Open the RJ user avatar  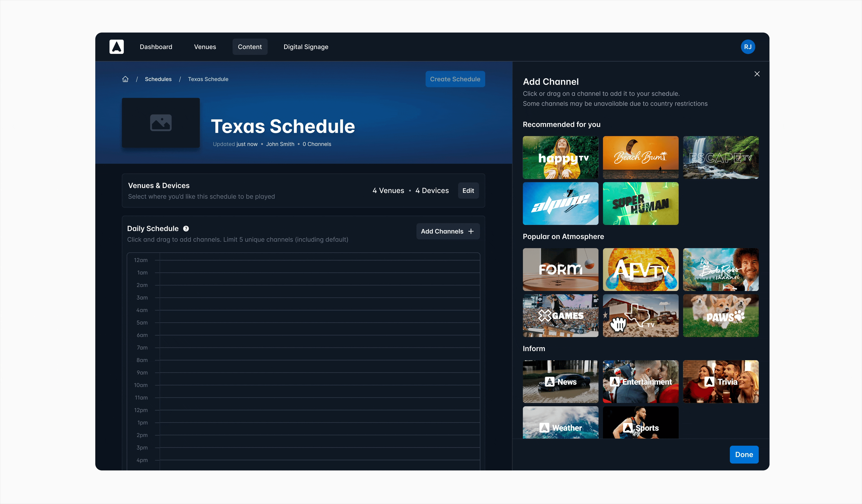748,47
